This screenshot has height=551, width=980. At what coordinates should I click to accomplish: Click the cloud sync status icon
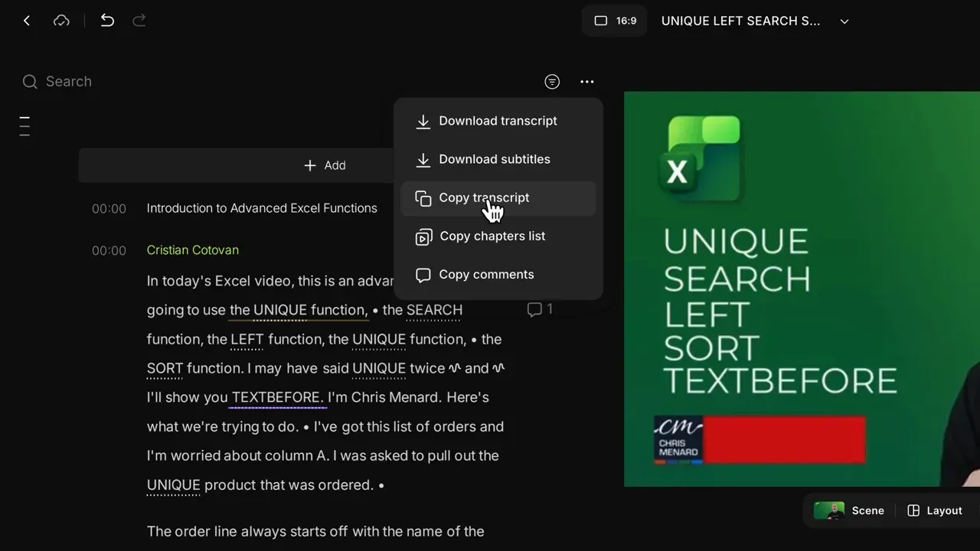tap(61, 21)
